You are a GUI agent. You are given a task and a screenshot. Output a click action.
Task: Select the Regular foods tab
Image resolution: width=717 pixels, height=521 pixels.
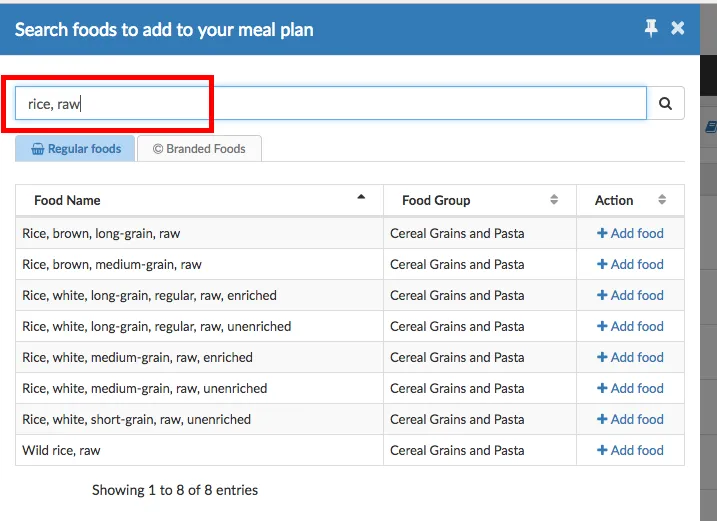click(x=76, y=149)
